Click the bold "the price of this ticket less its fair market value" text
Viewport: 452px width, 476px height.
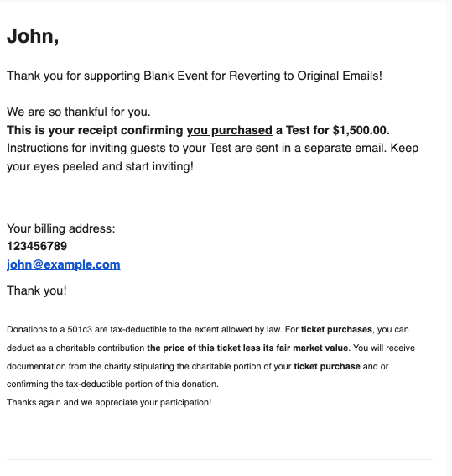247,348
